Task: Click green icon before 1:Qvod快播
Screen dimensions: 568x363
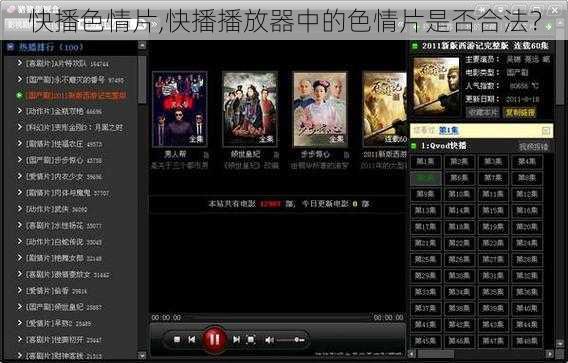Action: pyautogui.click(x=414, y=146)
